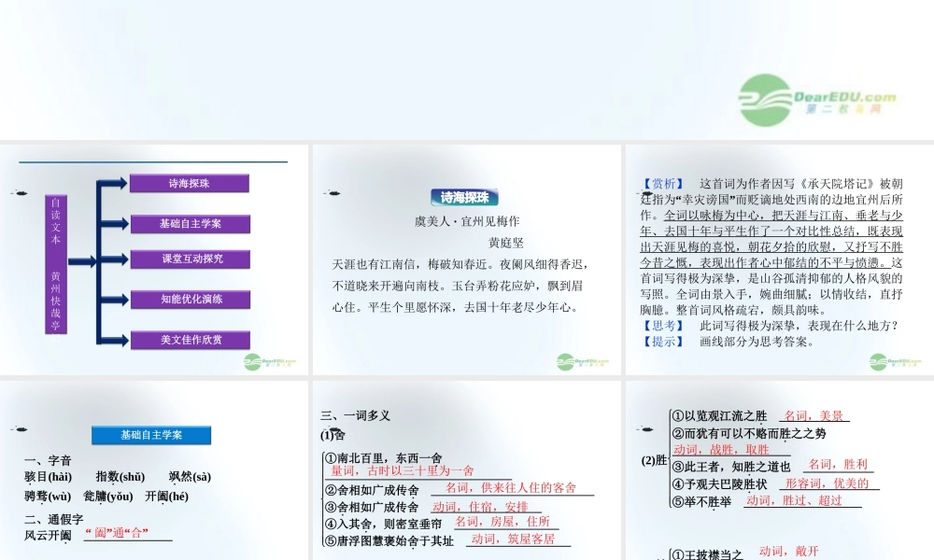Image resolution: width=934 pixels, height=560 pixels.
Task: Click the small logo on the poem slide
Action: pos(583,361)
